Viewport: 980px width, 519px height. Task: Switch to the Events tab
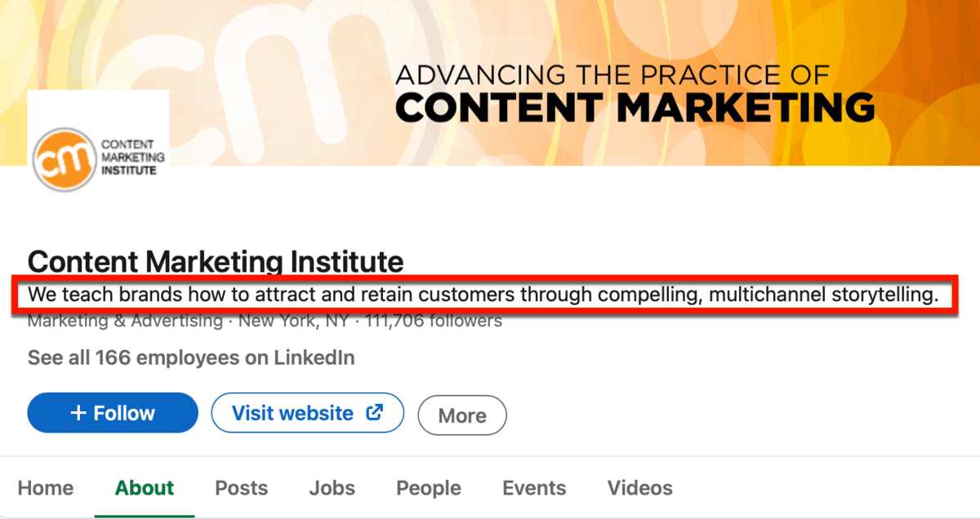coord(534,488)
